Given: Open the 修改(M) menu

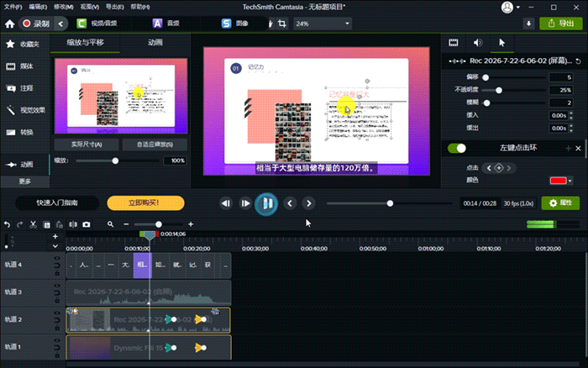Looking at the screenshot, I should click(x=63, y=7).
